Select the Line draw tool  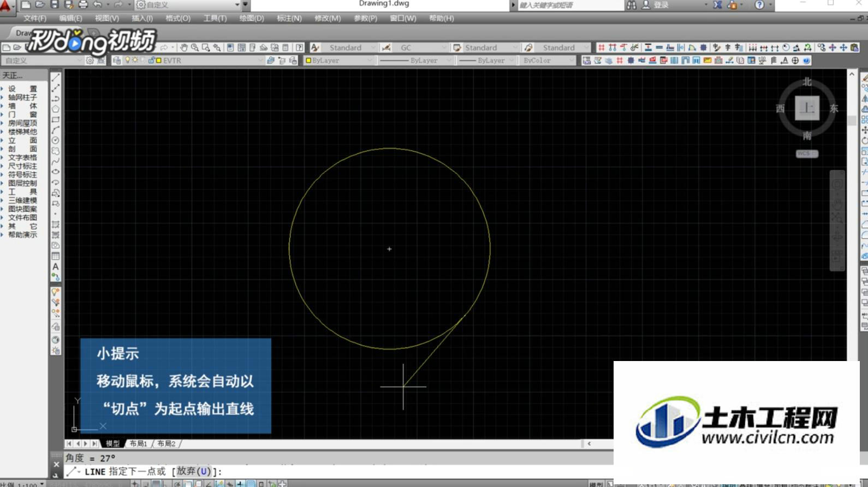point(56,77)
